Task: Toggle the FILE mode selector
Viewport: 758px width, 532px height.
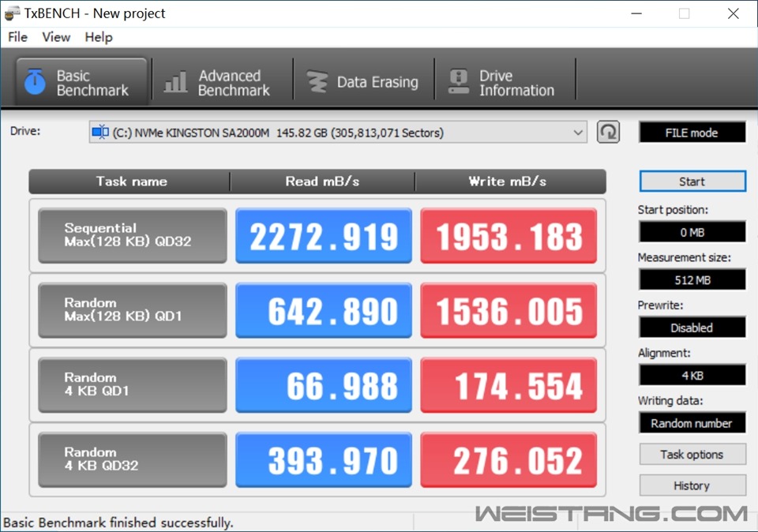Action: click(x=692, y=133)
